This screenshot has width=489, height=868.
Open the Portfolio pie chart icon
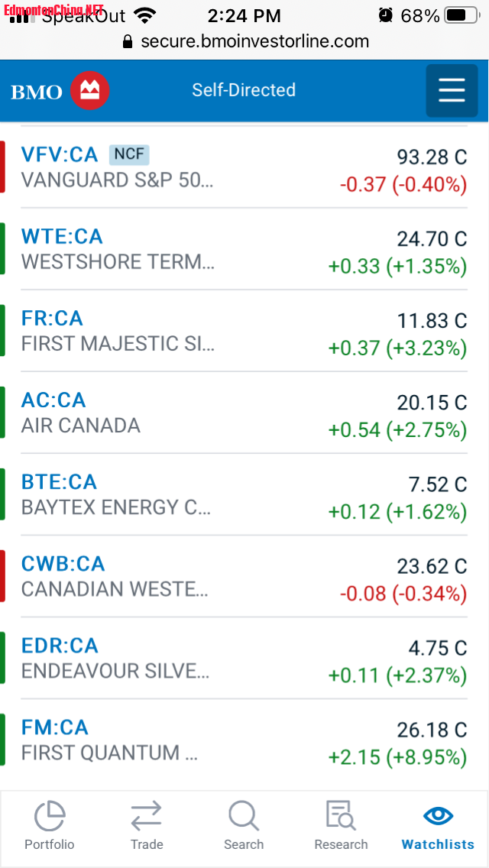tap(50, 816)
